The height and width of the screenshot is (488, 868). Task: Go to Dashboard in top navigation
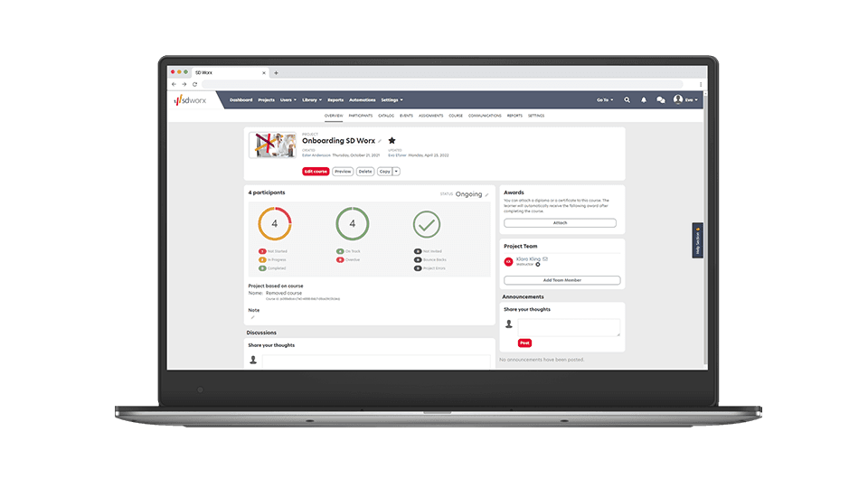tap(241, 100)
